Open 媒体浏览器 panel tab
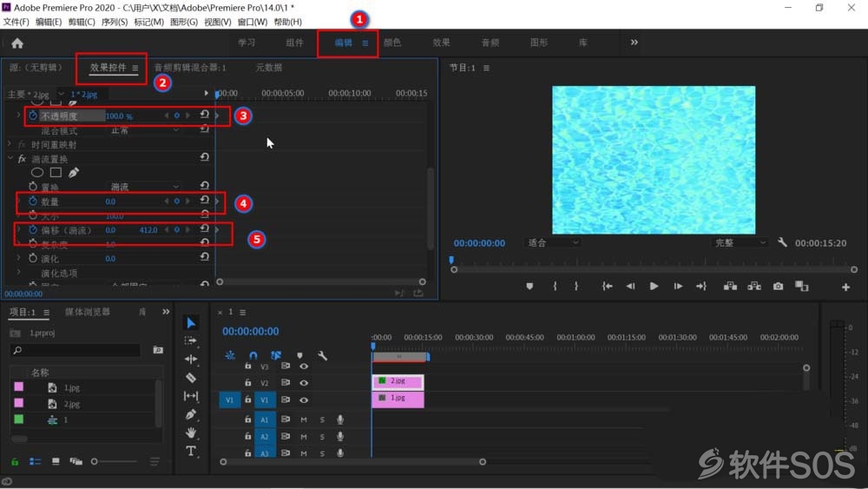The image size is (868, 489). coord(88,312)
